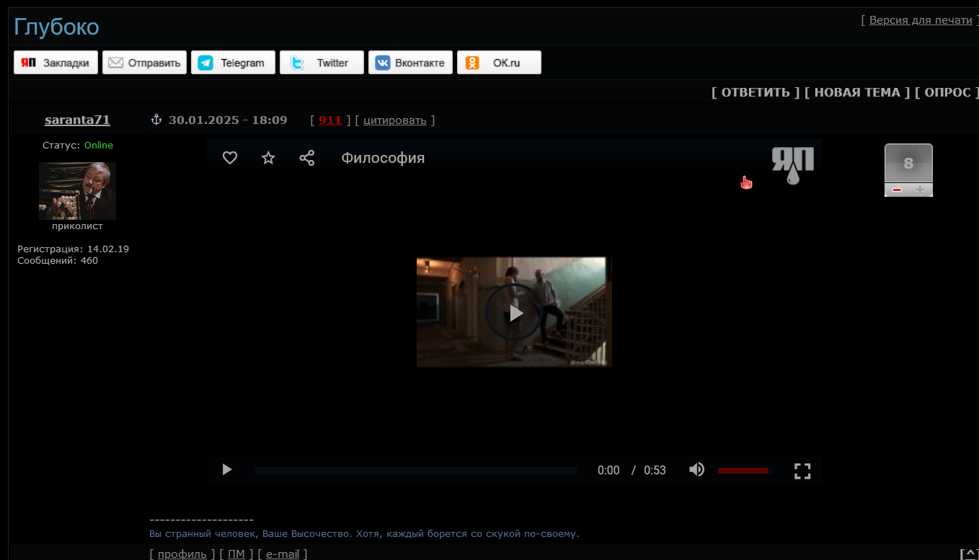Add video to favorites with star icon

pyautogui.click(x=268, y=158)
